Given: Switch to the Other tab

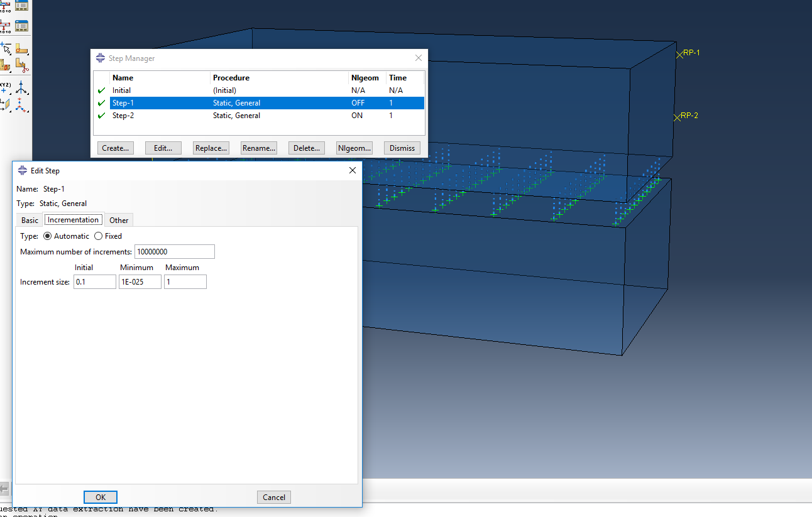Looking at the screenshot, I should coord(119,220).
